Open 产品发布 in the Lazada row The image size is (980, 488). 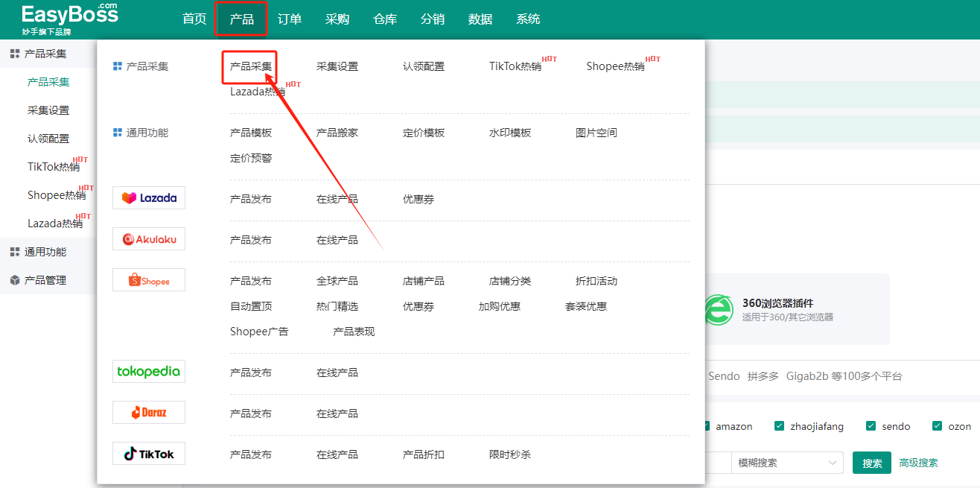(x=251, y=199)
